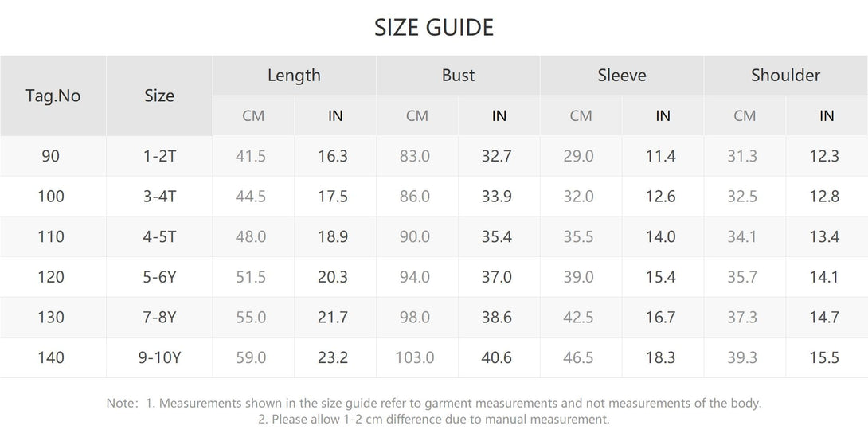868x445 pixels.
Task: Click the Sleeve column header
Action: [622, 76]
